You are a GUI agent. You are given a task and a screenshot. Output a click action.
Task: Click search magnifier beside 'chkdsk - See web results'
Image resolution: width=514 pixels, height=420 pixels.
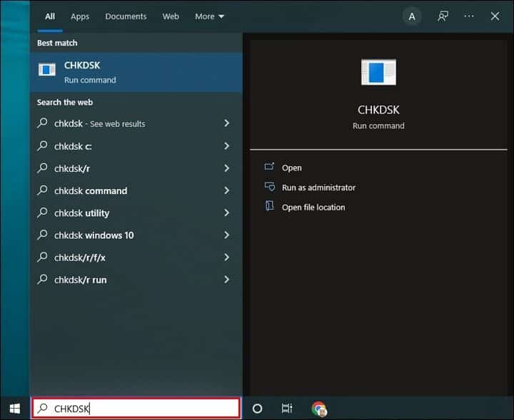(x=42, y=123)
